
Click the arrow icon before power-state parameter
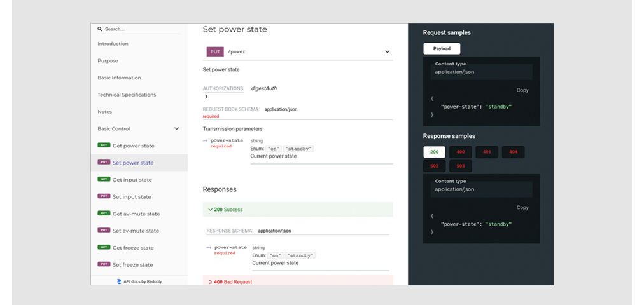click(206, 140)
